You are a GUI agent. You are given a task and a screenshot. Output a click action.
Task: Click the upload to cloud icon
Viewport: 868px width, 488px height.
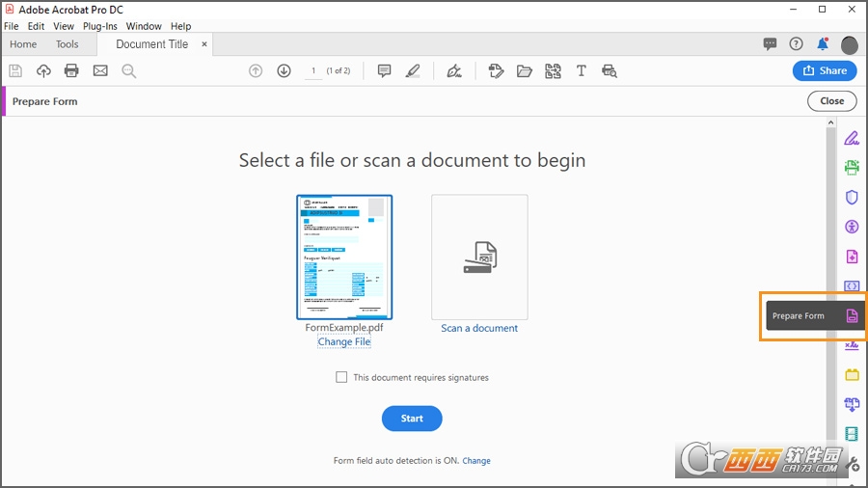(x=43, y=70)
